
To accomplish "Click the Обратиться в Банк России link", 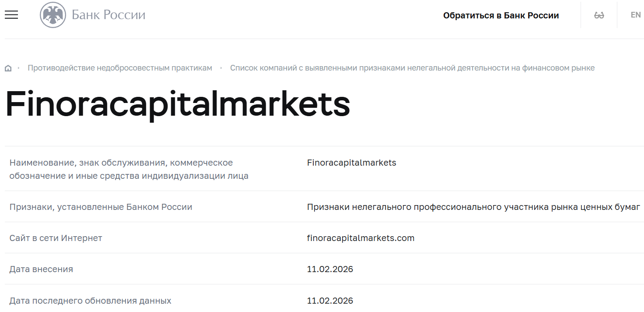I will [501, 15].
